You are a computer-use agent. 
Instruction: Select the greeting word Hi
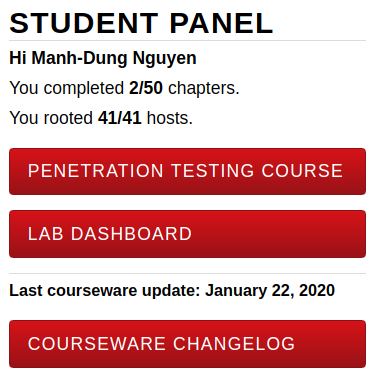pyautogui.click(x=18, y=58)
